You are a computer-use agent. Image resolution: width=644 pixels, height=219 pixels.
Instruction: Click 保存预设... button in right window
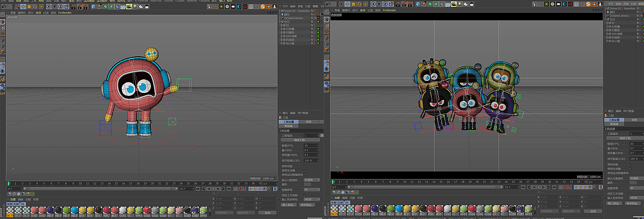pyautogui.click(x=632, y=203)
